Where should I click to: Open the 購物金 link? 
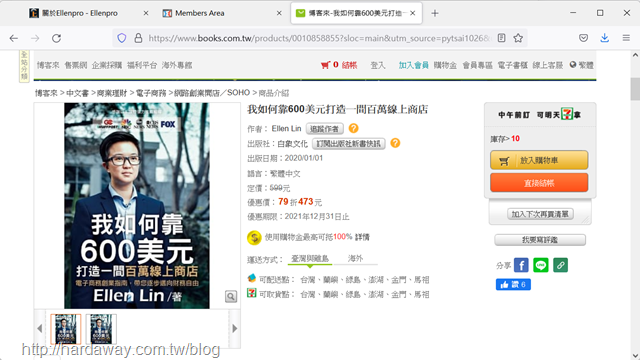coord(445,65)
